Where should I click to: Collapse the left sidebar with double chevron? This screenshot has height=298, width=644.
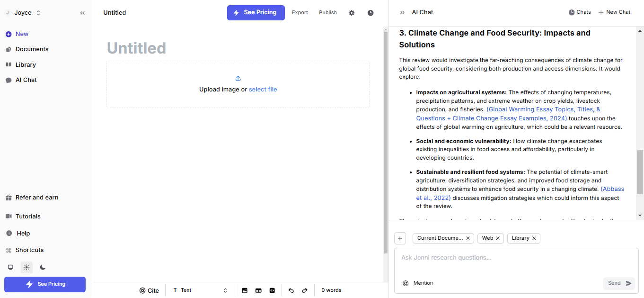[82, 13]
